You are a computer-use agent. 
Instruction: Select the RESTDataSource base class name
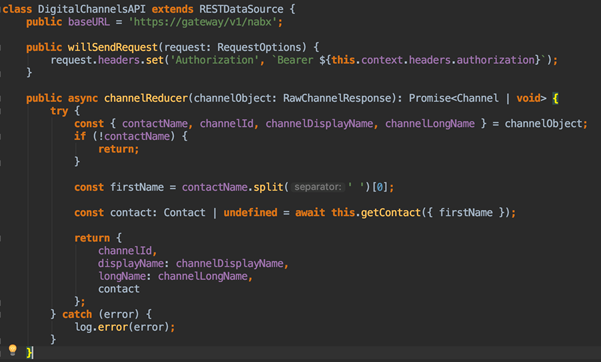pos(241,9)
